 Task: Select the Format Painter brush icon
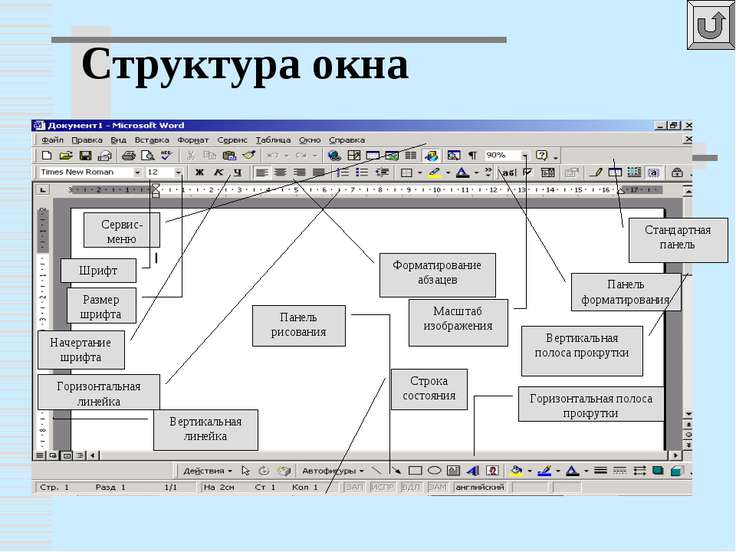click(248, 155)
